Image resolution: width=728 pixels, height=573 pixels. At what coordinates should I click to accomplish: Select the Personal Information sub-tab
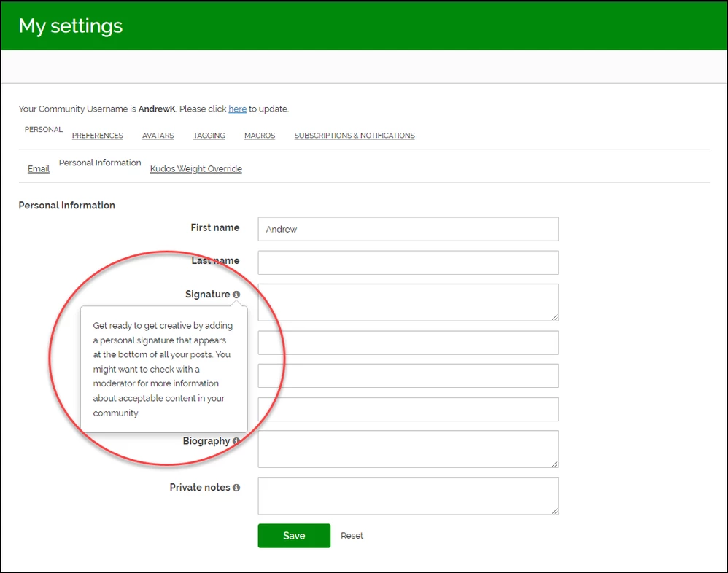coord(100,163)
